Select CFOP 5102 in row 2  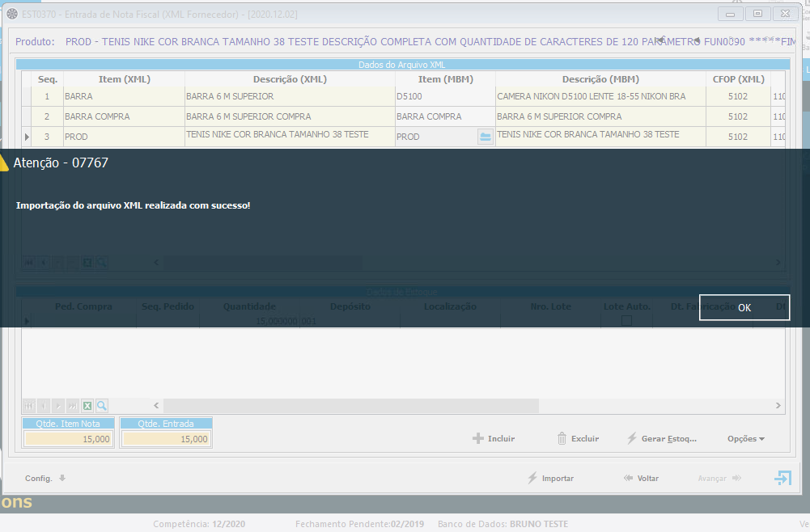pos(738,116)
